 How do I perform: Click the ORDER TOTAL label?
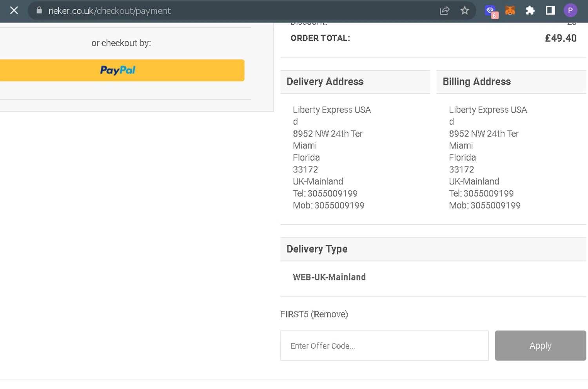[x=320, y=38]
